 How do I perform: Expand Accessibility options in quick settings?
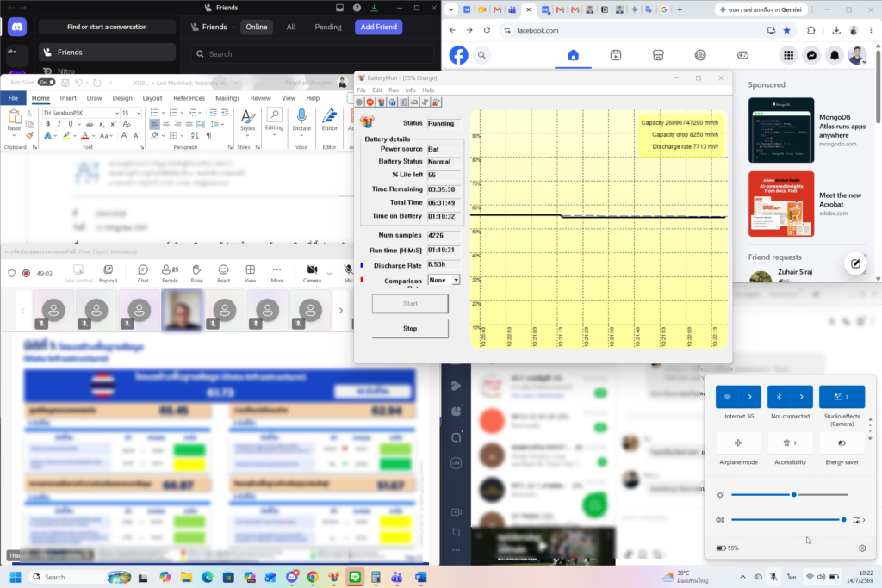pyautogui.click(x=791, y=443)
